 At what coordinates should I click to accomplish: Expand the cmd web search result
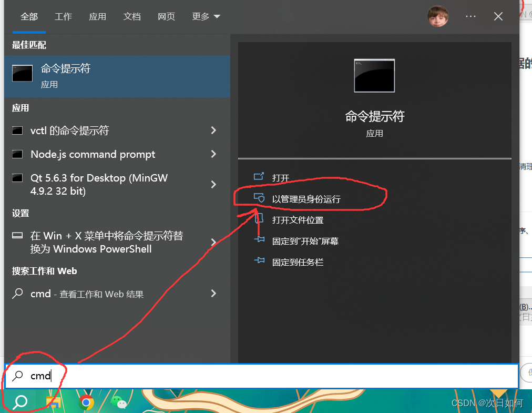tap(213, 294)
